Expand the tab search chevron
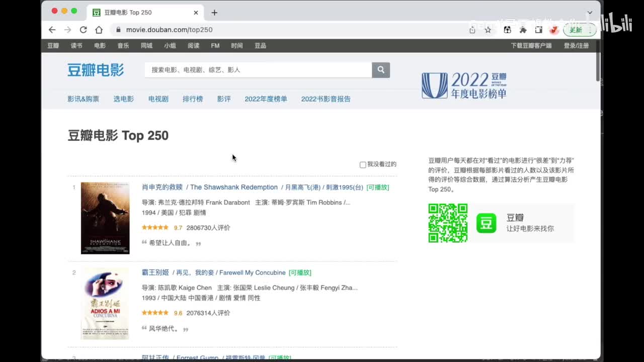Image resolution: width=644 pixels, height=362 pixels. click(x=590, y=13)
